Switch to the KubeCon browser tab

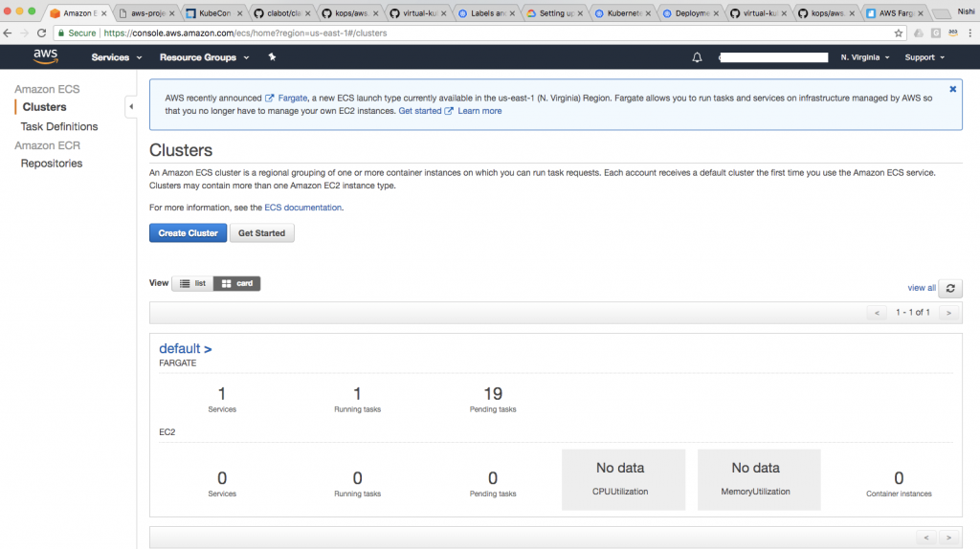click(214, 13)
